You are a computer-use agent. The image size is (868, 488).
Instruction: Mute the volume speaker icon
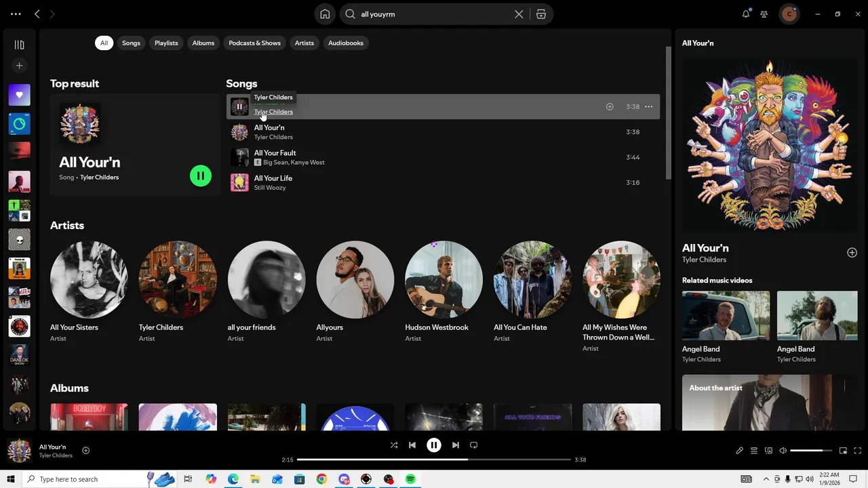tap(783, 451)
